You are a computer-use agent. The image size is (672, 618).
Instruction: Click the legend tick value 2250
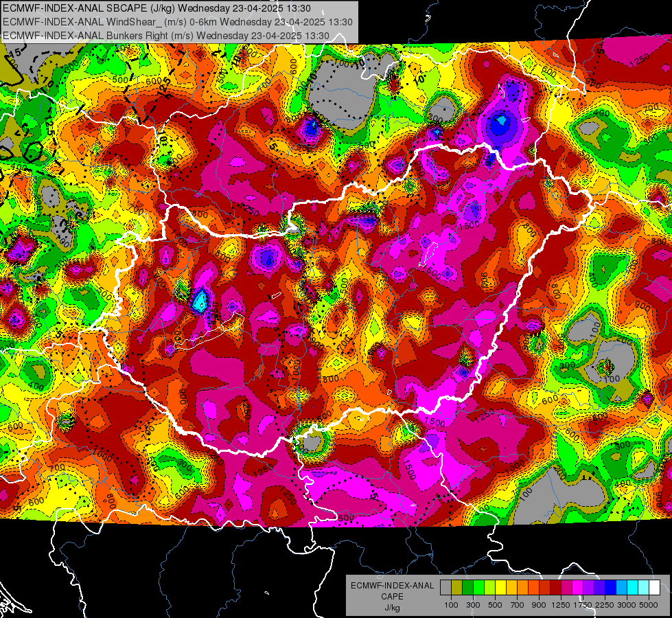605,605
